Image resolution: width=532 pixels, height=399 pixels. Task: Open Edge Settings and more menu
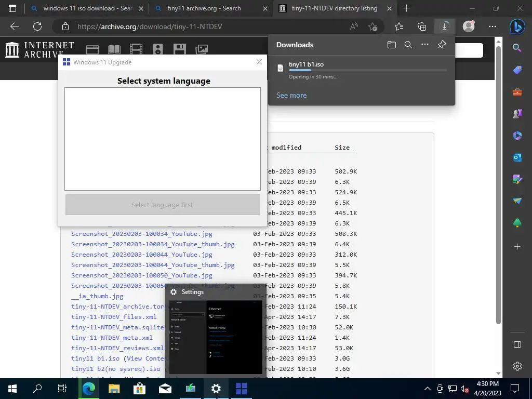(x=493, y=26)
